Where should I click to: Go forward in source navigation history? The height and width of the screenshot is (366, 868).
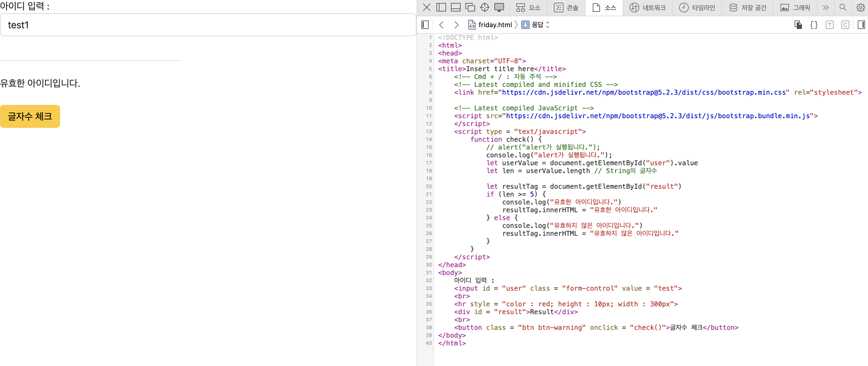(456, 25)
